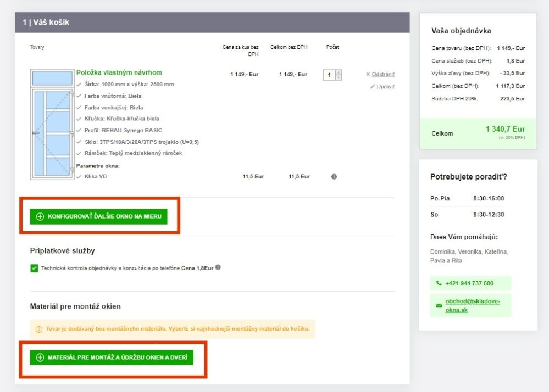Screen dimensions: 549x392
Task: Edit item using Upraviť link
Action: [x=385, y=87]
